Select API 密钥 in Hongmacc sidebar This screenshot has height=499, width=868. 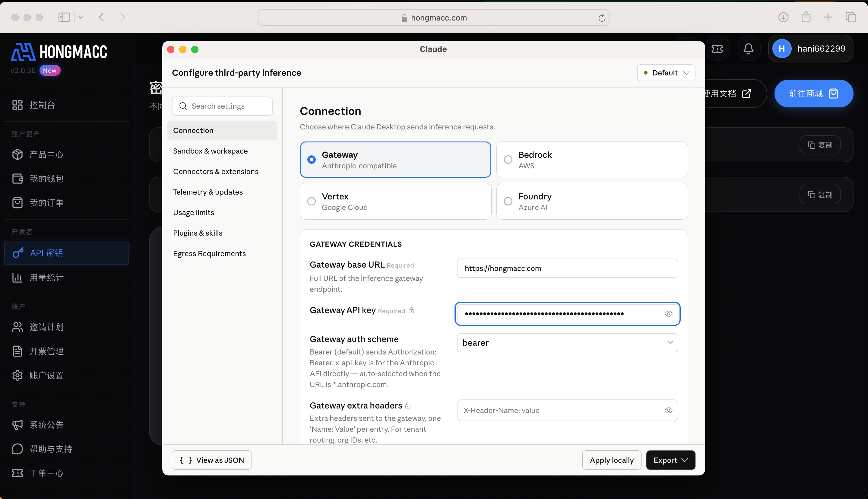(x=66, y=253)
